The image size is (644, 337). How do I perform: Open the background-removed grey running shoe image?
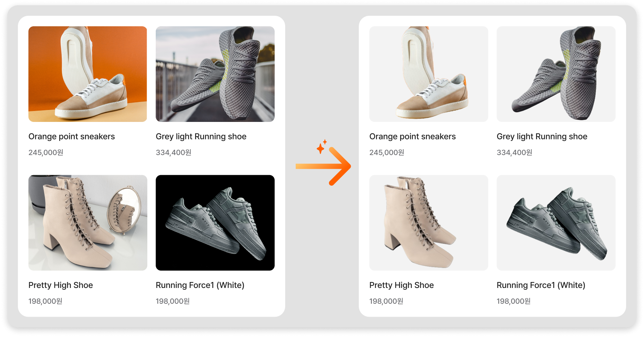click(556, 74)
